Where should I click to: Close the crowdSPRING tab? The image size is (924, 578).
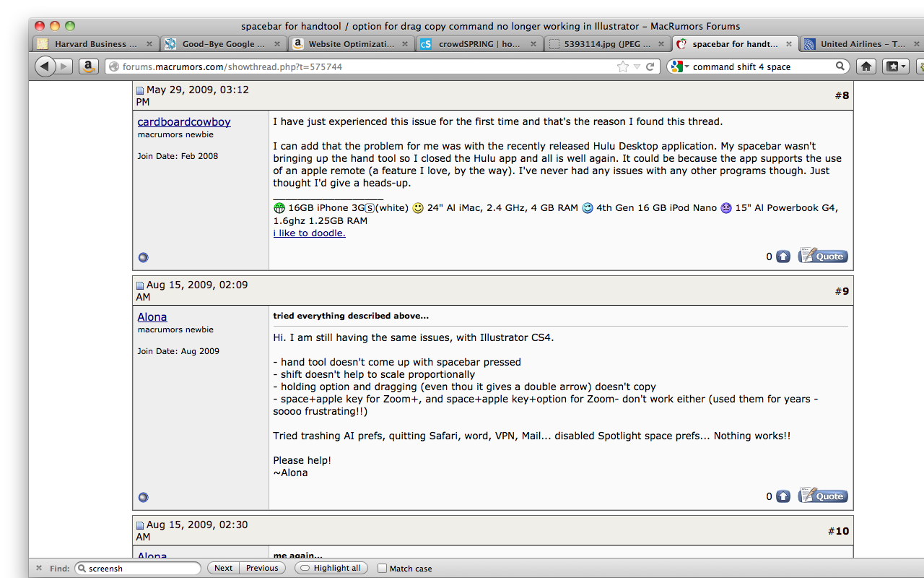(533, 44)
